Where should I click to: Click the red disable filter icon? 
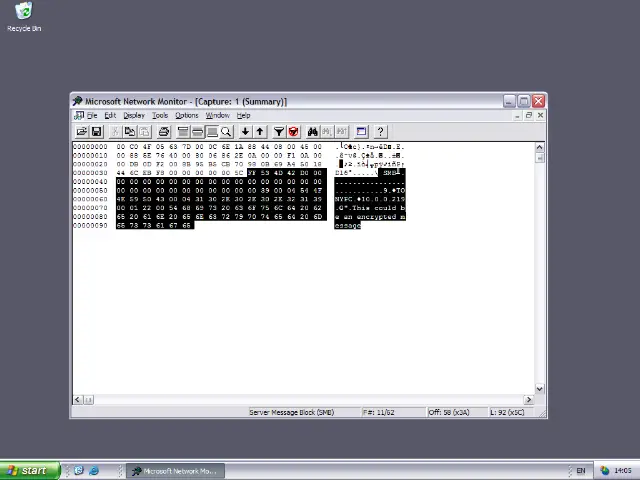tap(293, 131)
